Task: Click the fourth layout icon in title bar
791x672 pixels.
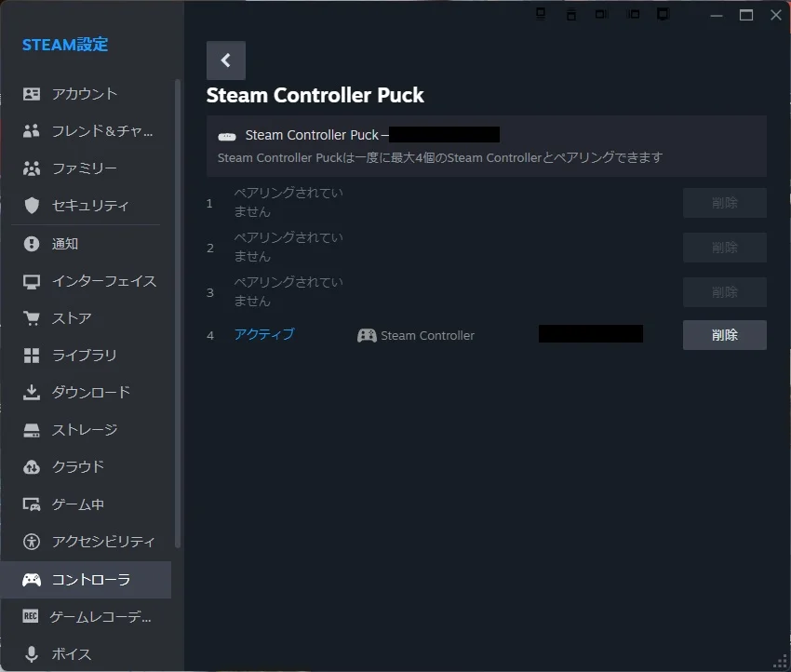Action: [633, 14]
